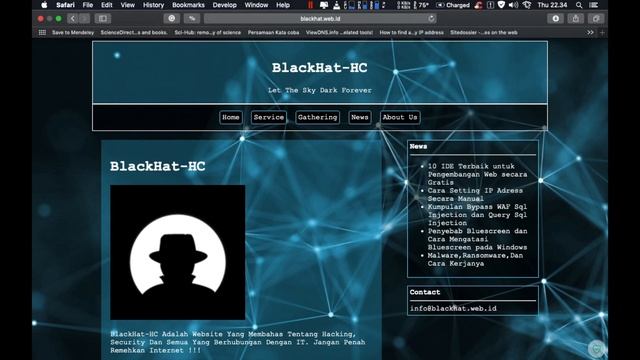Open news item Penyebab Bluescreen
The image size is (640, 360).
(477, 239)
